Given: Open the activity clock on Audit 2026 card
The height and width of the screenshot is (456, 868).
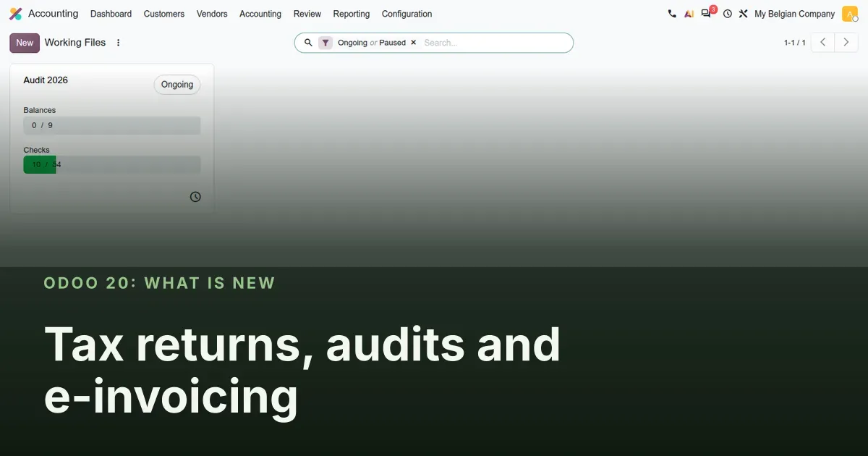Looking at the screenshot, I should [195, 197].
